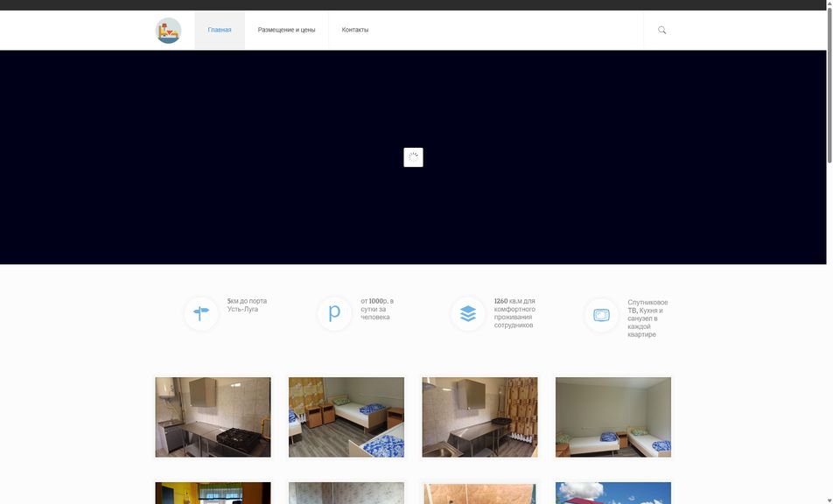This screenshot has width=833, height=504.
Task: Open the search magnifier icon
Action: click(661, 30)
